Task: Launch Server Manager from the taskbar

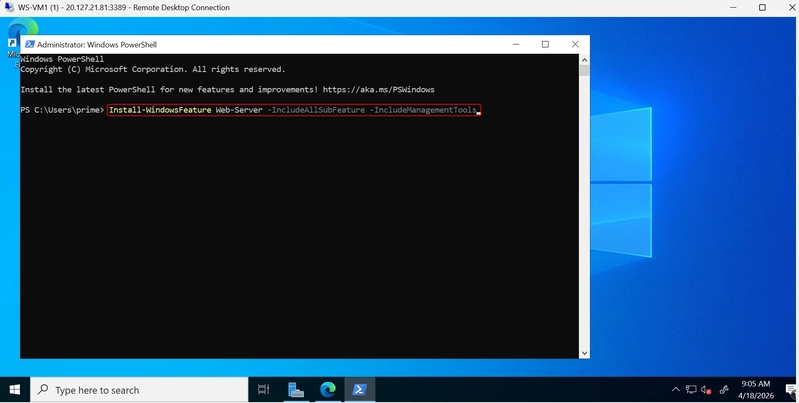Action: [x=296, y=390]
